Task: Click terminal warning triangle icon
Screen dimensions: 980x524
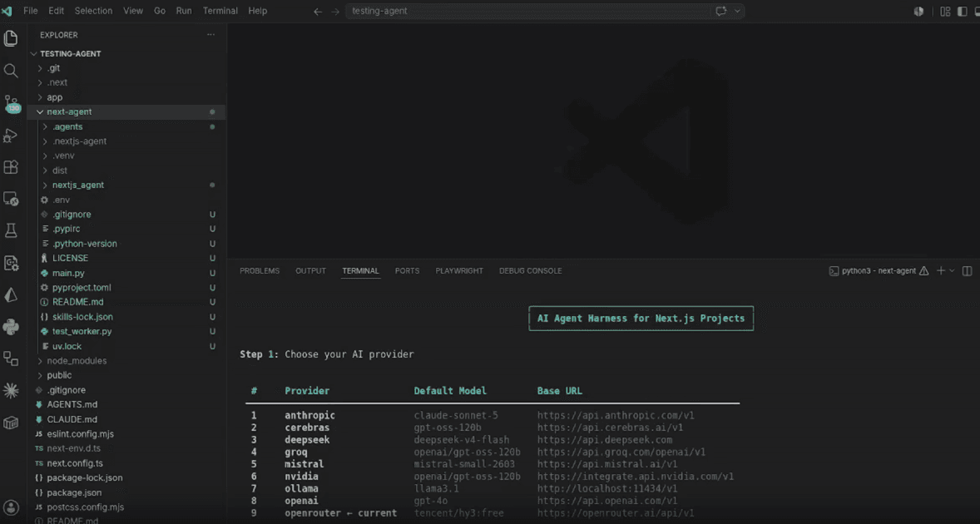Action: point(923,270)
